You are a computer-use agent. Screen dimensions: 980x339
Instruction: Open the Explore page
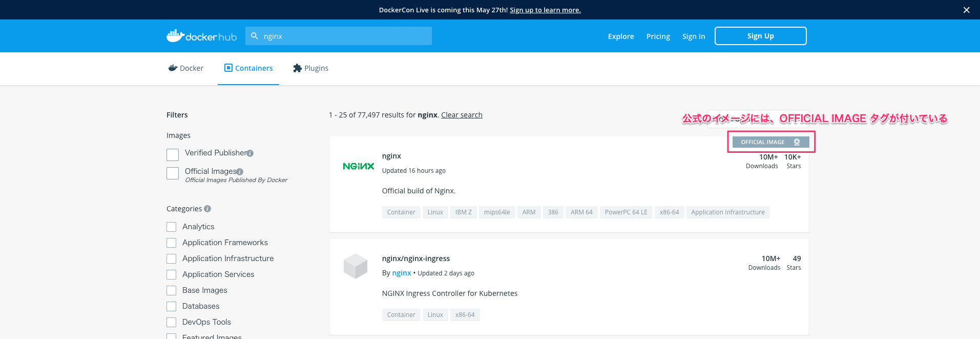pos(621,36)
